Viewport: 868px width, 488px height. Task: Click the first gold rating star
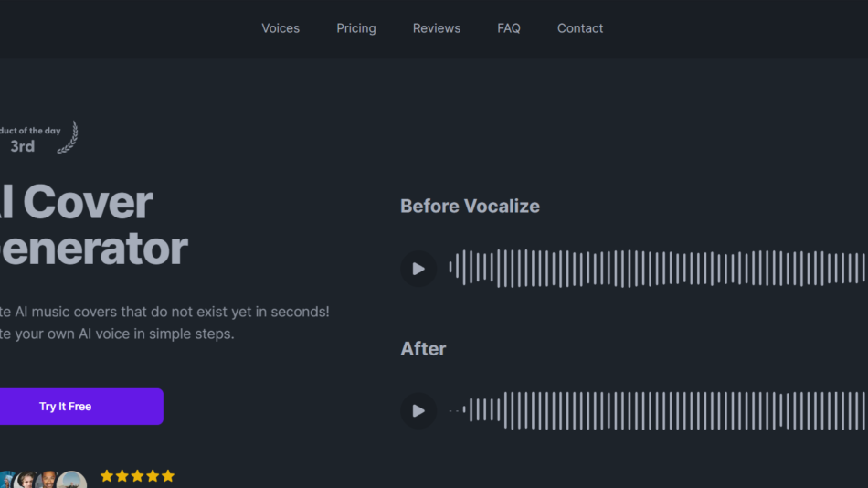click(x=107, y=476)
